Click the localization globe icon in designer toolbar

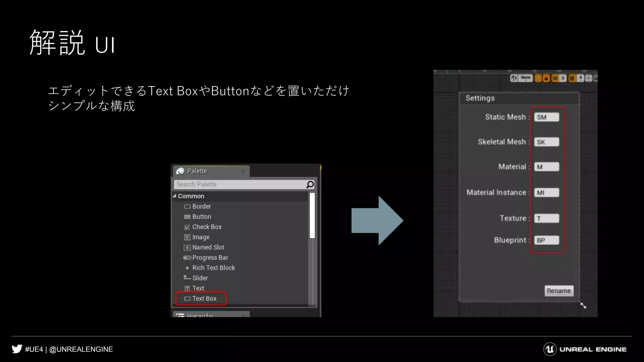[514, 78]
